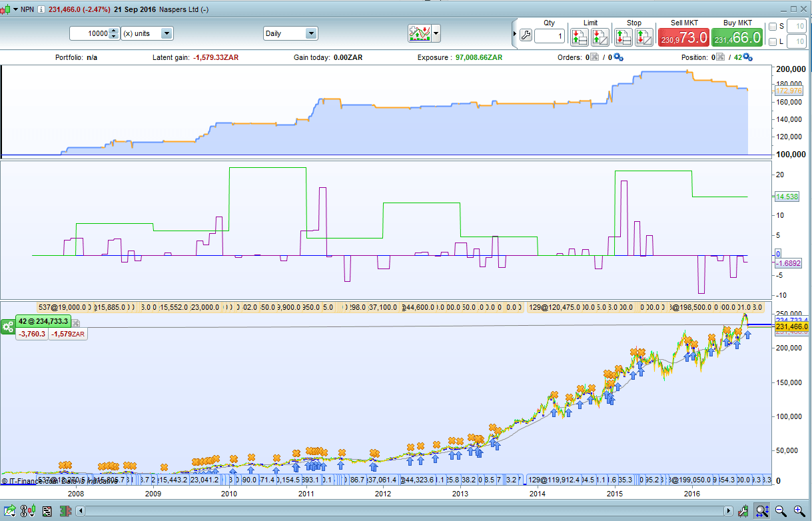Click the Qty input field
The height and width of the screenshot is (521, 812).
point(549,36)
